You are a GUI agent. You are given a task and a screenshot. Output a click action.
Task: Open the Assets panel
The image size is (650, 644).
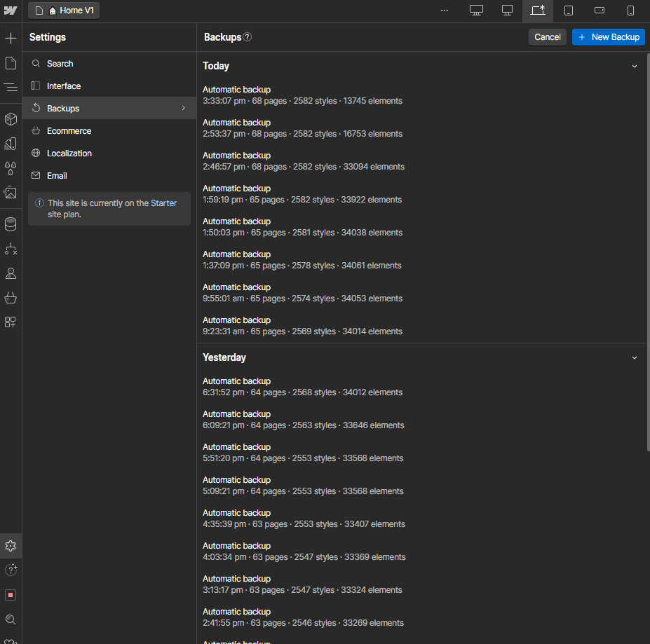tap(11, 193)
